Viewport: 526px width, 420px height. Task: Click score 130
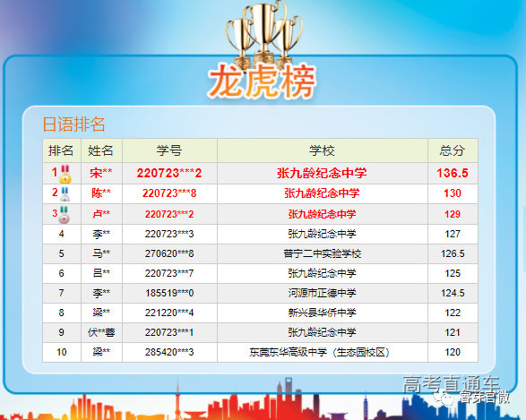[x=453, y=193]
